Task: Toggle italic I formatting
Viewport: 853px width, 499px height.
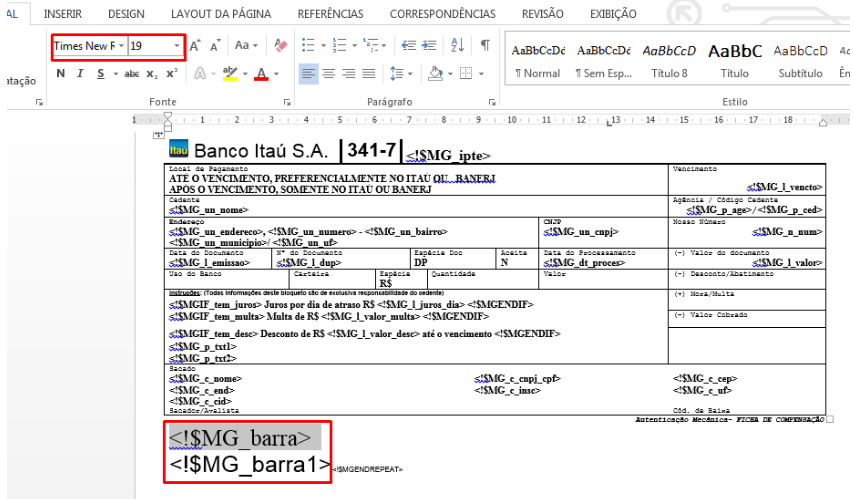Action: point(81,73)
